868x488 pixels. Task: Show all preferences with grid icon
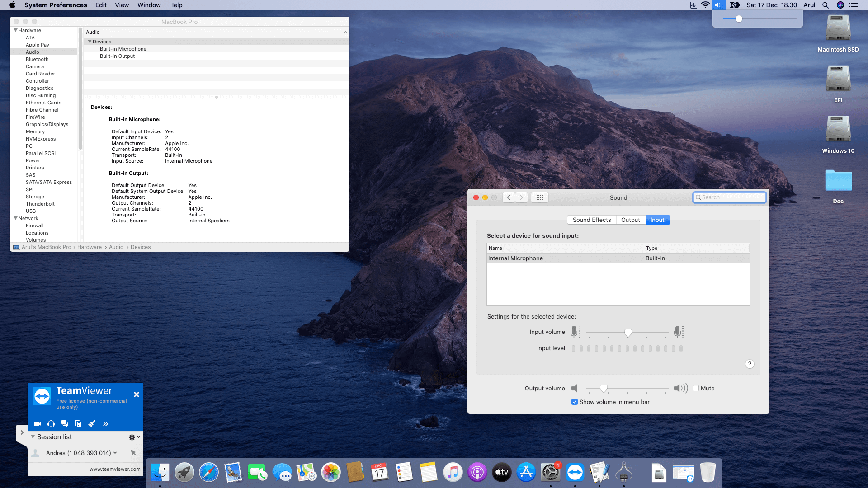(x=539, y=197)
